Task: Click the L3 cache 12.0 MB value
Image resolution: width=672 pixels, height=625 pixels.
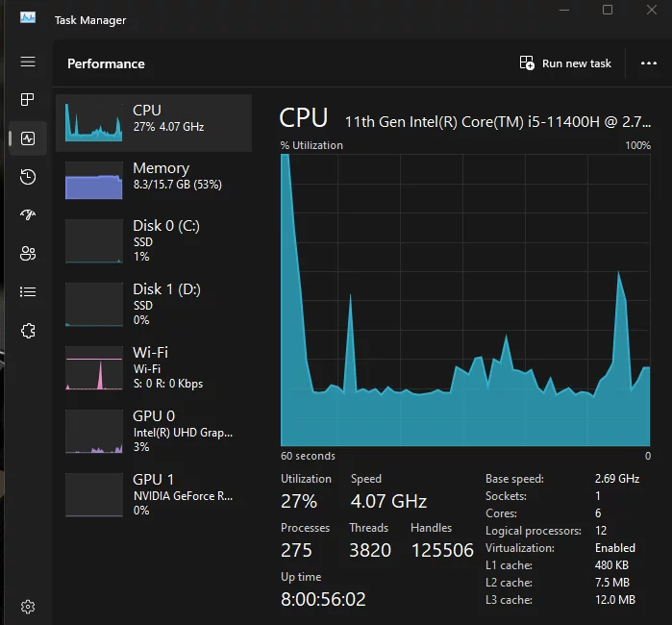Action: point(615,600)
